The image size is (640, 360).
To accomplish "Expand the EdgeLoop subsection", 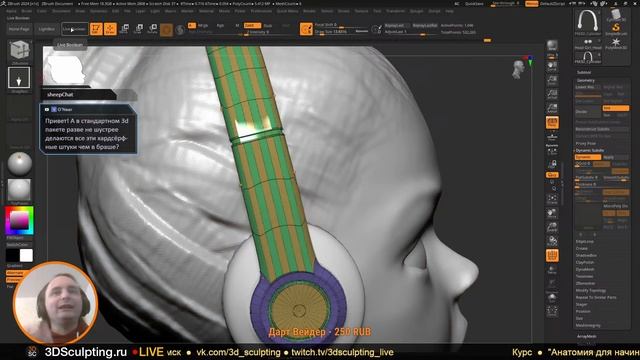I will point(584,242).
